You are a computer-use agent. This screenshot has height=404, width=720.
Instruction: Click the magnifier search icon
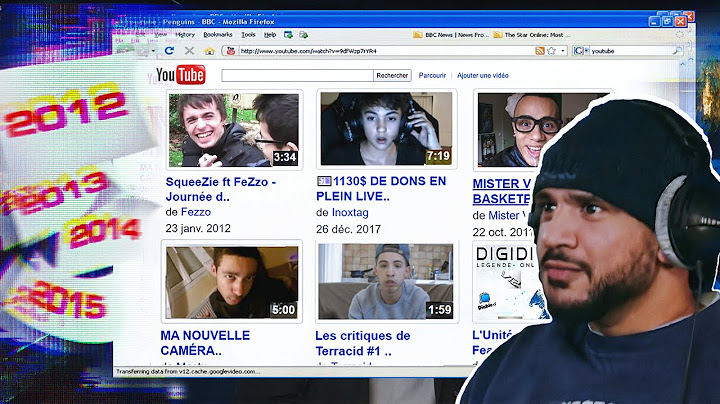(x=677, y=50)
